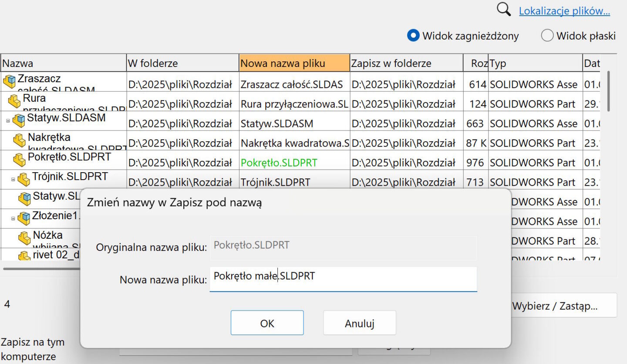Click the Nakrętka kwadratowa part icon
This screenshot has height=364, width=627.
19,140
